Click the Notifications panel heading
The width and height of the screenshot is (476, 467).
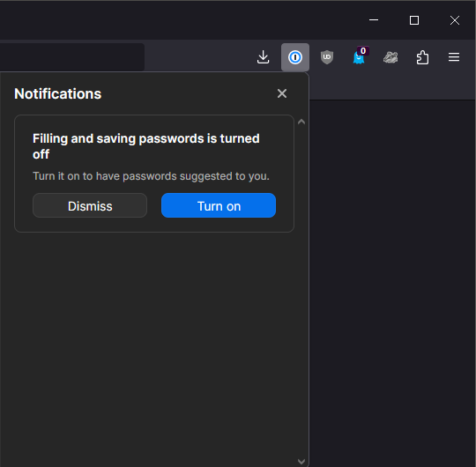[57, 93]
